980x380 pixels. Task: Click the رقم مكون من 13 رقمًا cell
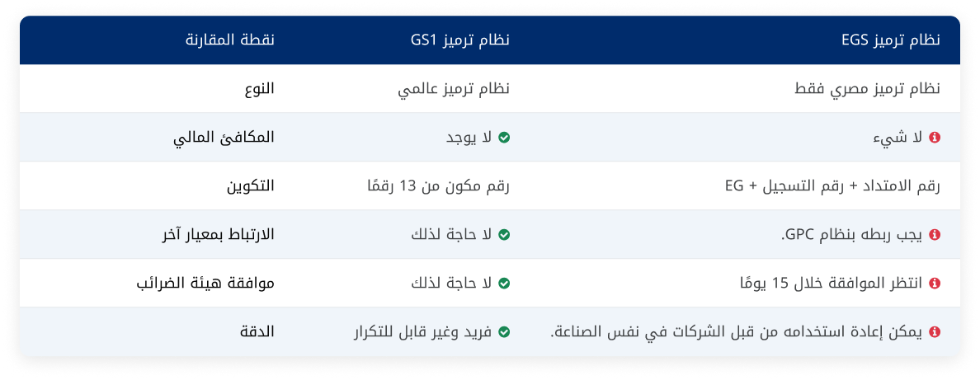tap(439, 186)
